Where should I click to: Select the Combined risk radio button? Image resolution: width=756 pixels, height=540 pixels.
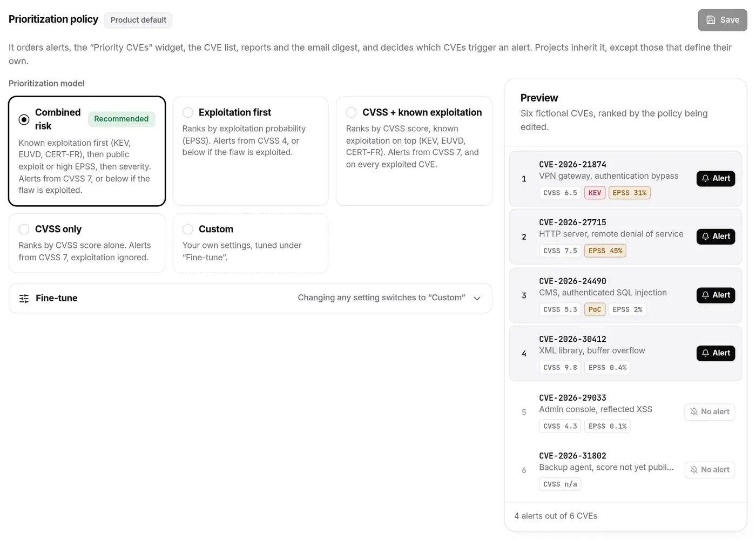pyautogui.click(x=24, y=119)
